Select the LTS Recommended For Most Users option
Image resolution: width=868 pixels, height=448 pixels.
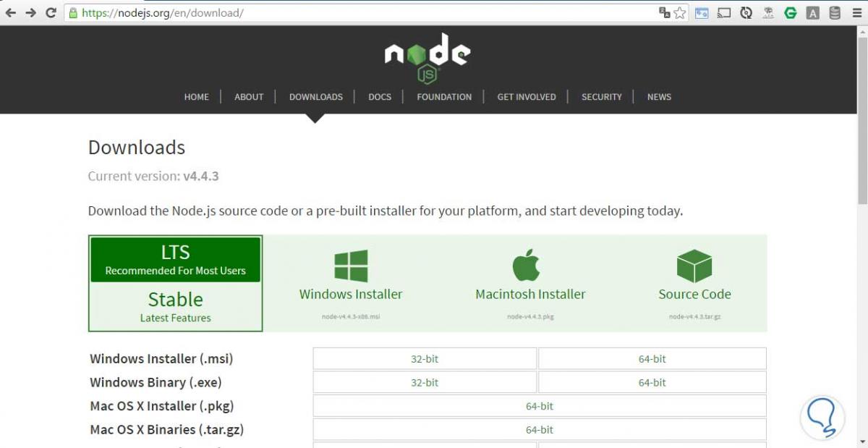pos(176,260)
